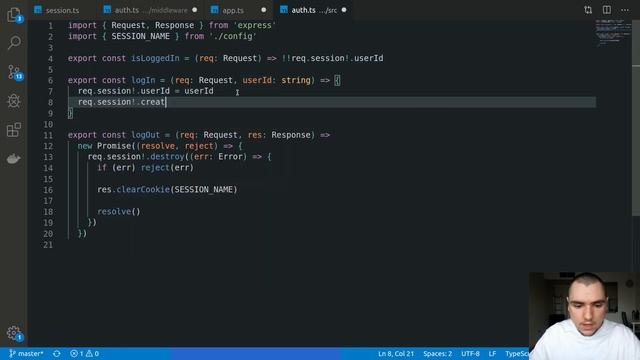Change encoding via UTF-8 indicator
This screenshot has height=360, width=640.
coord(470,353)
